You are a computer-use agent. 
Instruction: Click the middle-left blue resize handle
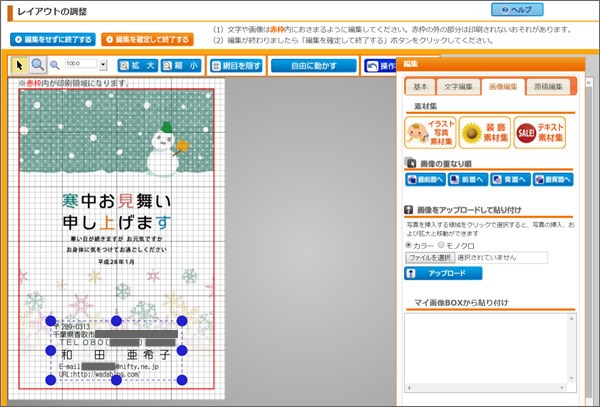pyautogui.click(x=51, y=350)
